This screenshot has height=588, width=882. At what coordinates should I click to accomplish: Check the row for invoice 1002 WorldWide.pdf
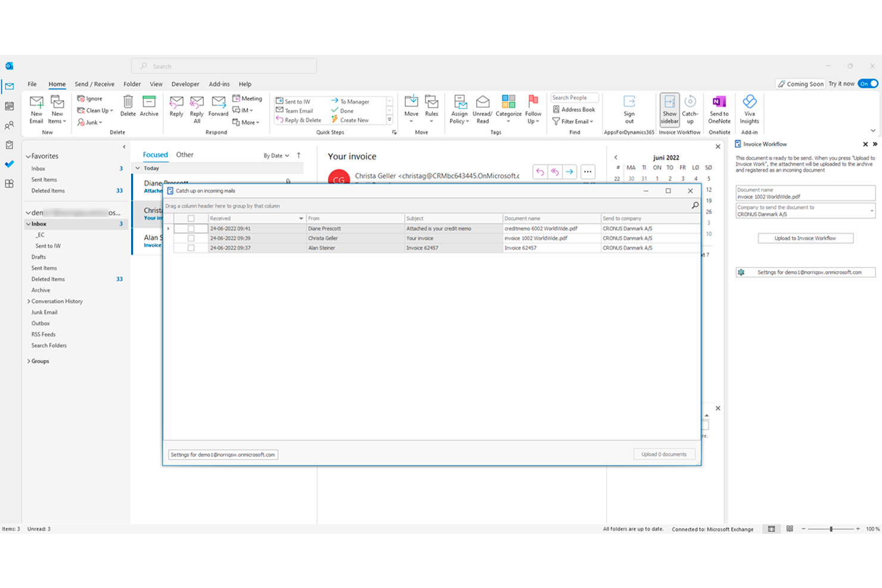point(191,238)
